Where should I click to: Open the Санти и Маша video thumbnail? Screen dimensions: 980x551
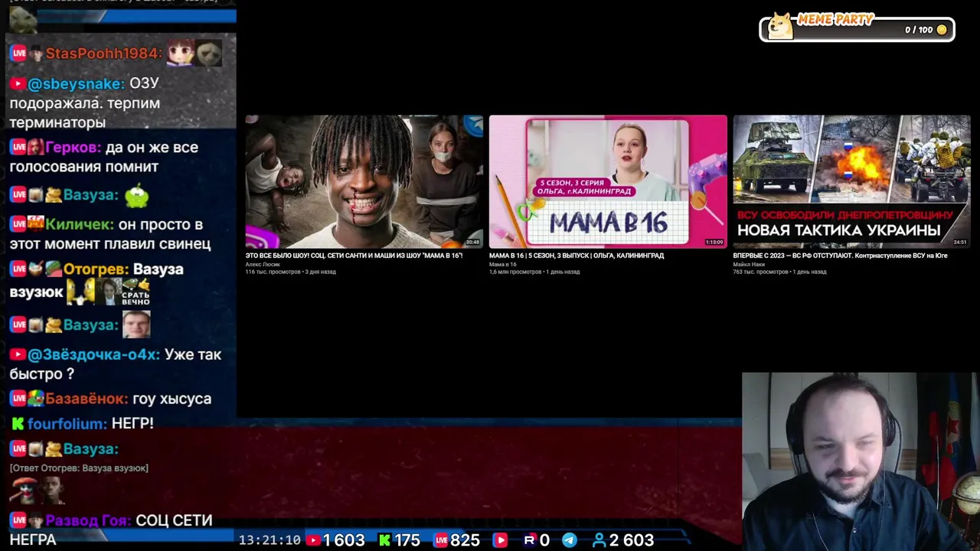coord(364,181)
